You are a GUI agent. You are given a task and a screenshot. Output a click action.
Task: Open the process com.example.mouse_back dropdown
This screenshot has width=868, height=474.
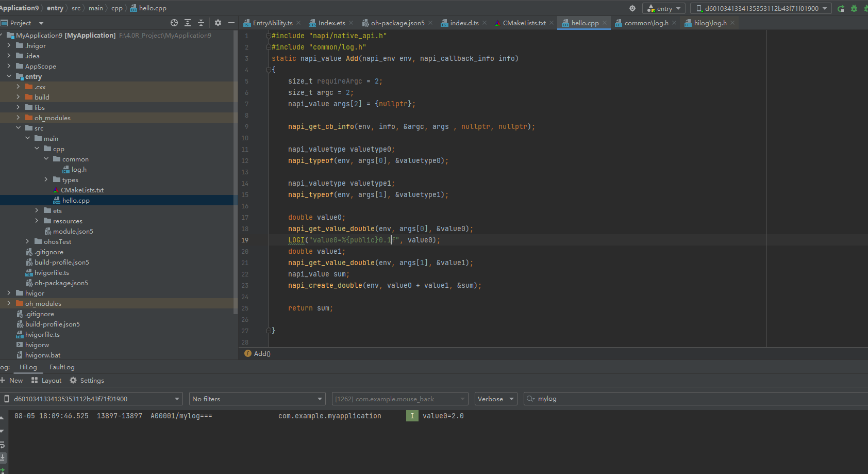(400, 399)
